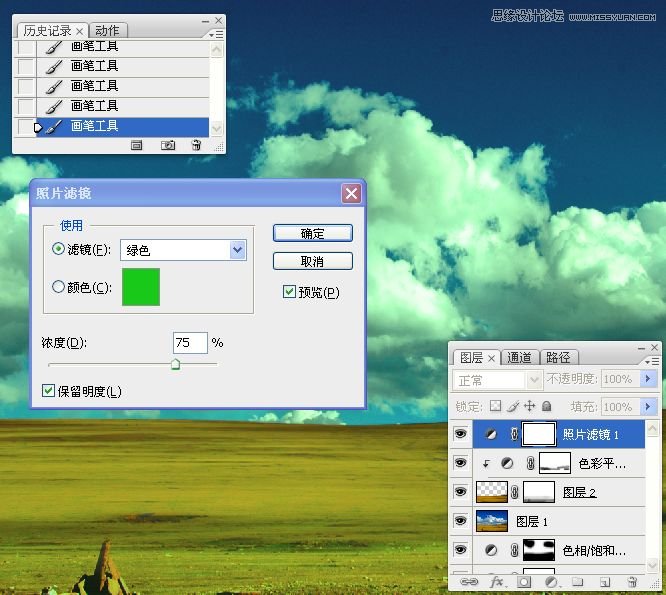
Task: Switch to the 动作 tab
Action: point(107,31)
